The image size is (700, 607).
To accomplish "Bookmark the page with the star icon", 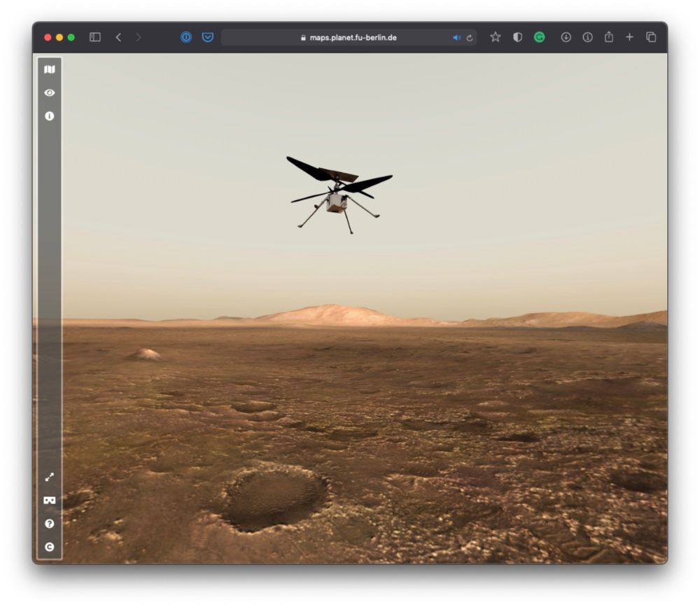I will tap(495, 37).
